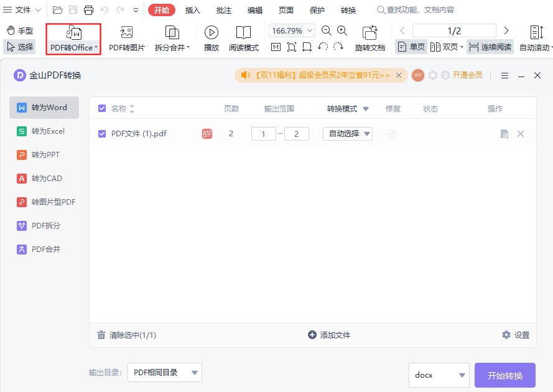553x392 pixels.
Task: Click the PDF转Office tool
Action: pos(73,39)
